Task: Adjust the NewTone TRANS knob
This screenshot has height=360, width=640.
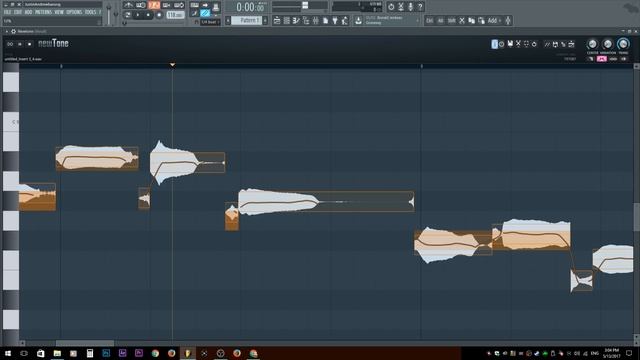Action: (x=623, y=44)
